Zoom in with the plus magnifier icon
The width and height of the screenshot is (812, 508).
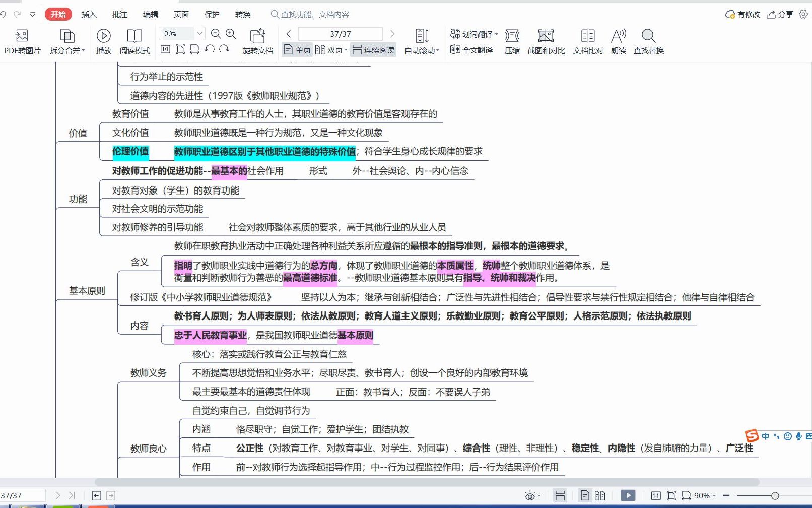231,34
